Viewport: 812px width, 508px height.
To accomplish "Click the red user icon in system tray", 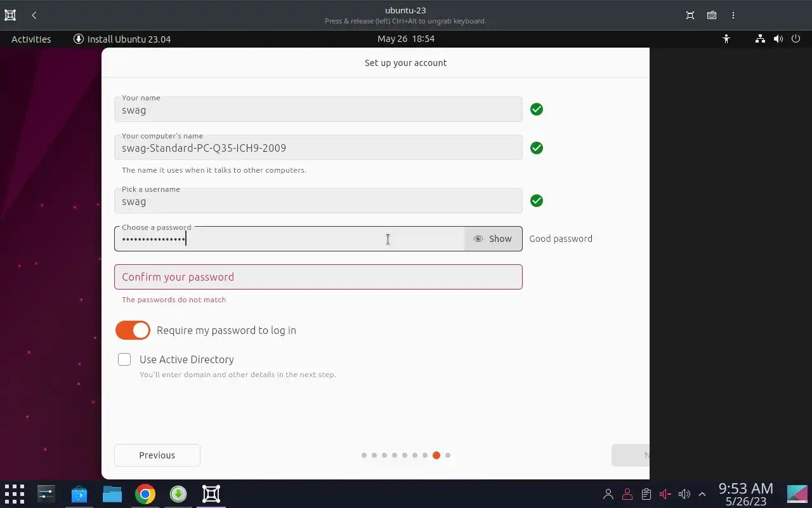I will pos(627,494).
